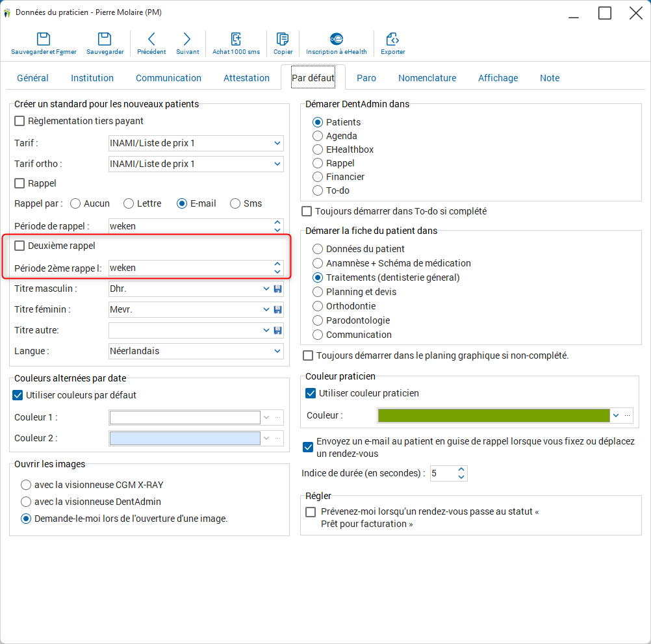
Task: Switch to the Institution tab
Action: pos(92,78)
